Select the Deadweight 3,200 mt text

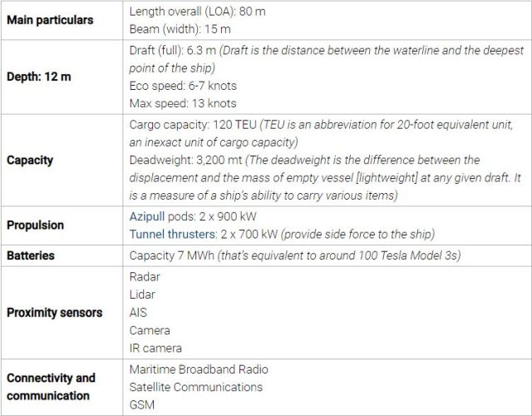point(185,160)
